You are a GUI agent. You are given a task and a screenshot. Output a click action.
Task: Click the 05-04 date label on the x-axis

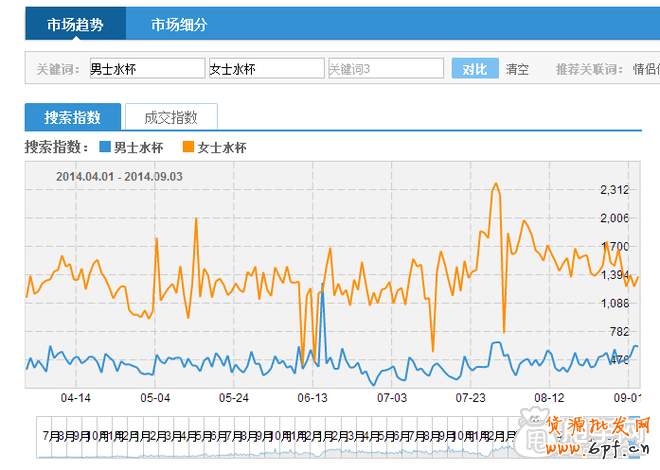coord(155,397)
